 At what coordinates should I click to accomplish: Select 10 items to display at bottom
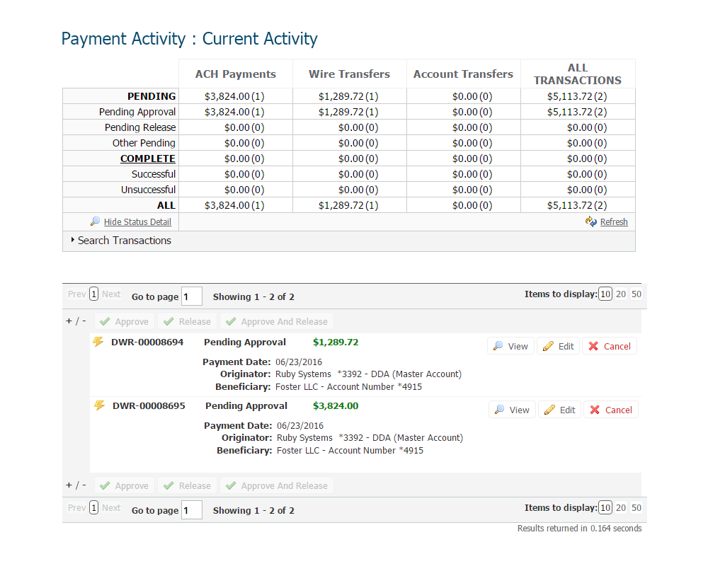coord(605,507)
